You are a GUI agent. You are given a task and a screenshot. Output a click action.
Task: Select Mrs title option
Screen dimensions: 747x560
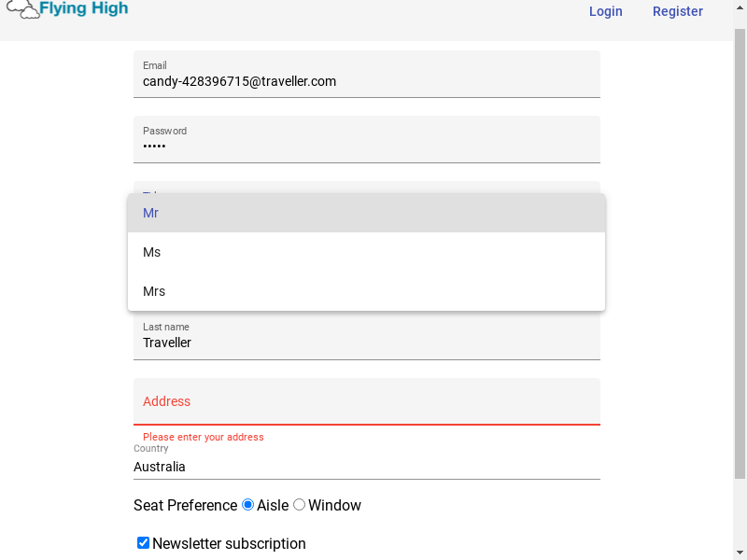366,291
